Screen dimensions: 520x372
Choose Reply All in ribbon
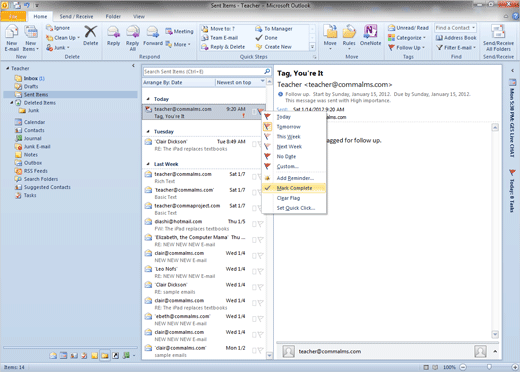[x=132, y=38]
